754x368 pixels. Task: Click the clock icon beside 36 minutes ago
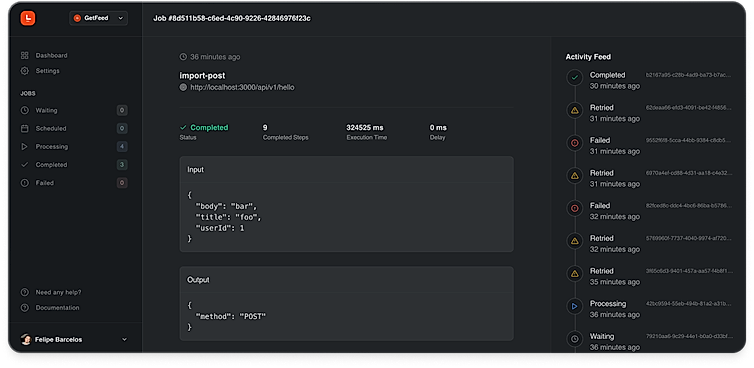(x=183, y=57)
